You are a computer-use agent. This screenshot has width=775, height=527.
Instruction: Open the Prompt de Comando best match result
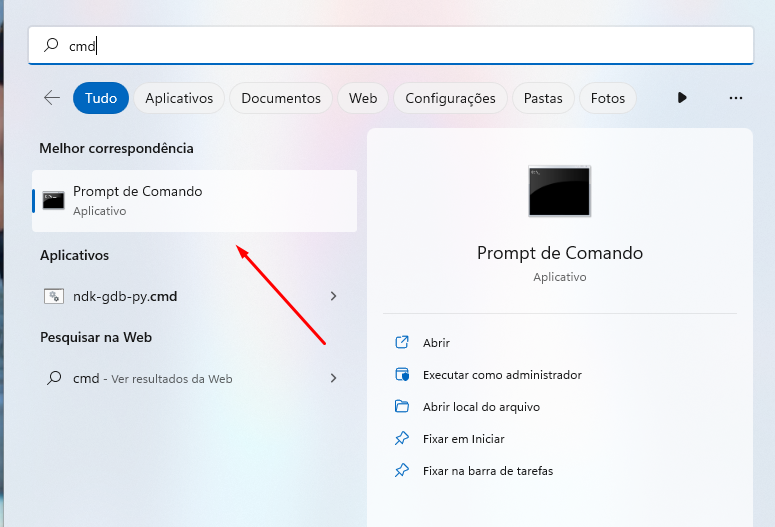point(194,201)
